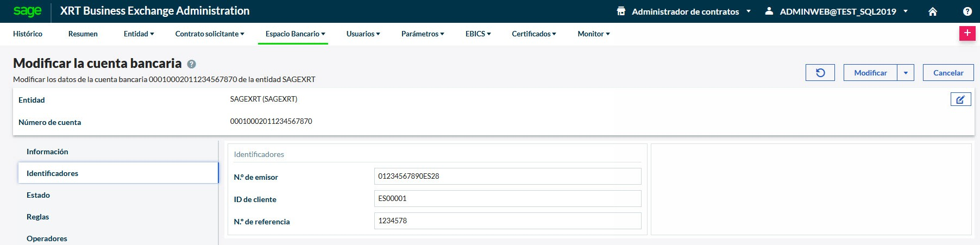Click the edit pencil icon for entity

[960, 99]
